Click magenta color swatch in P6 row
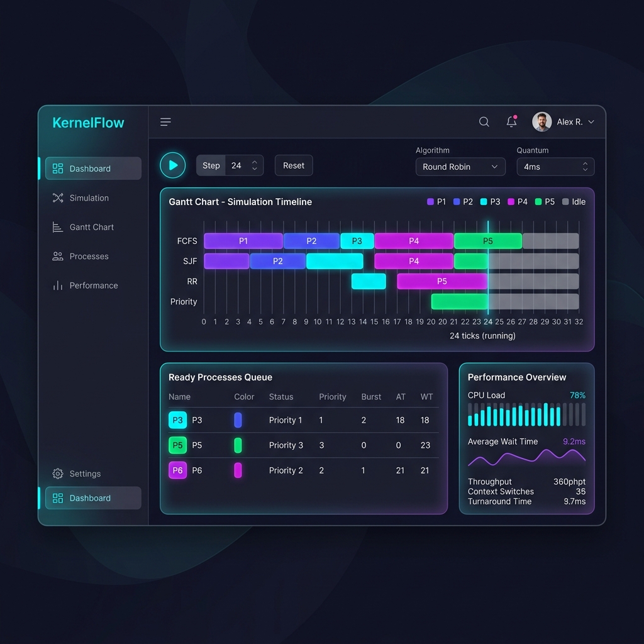Viewport: 644px width, 644px height. (238, 470)
